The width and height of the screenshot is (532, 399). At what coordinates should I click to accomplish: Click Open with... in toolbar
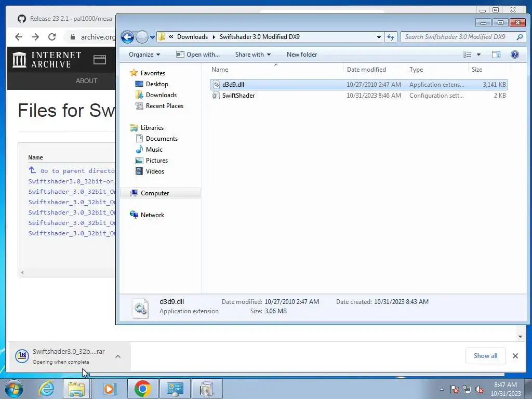pos(198,55)
